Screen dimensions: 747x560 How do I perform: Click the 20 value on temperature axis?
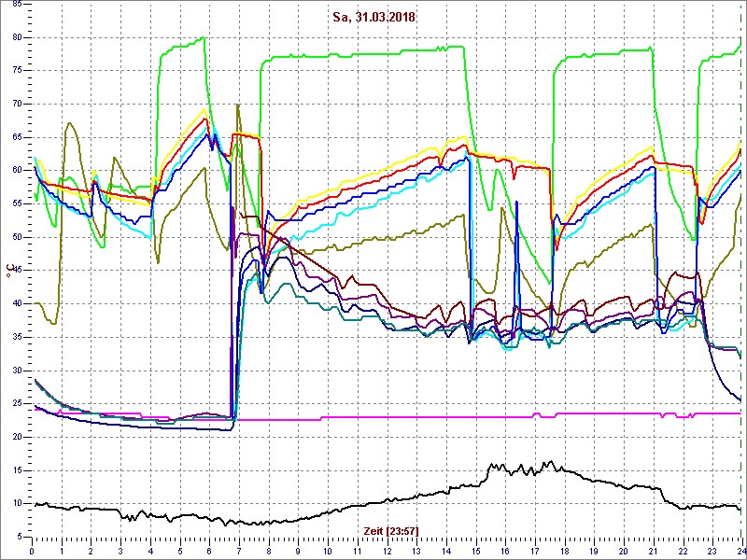tap(16, 437)
